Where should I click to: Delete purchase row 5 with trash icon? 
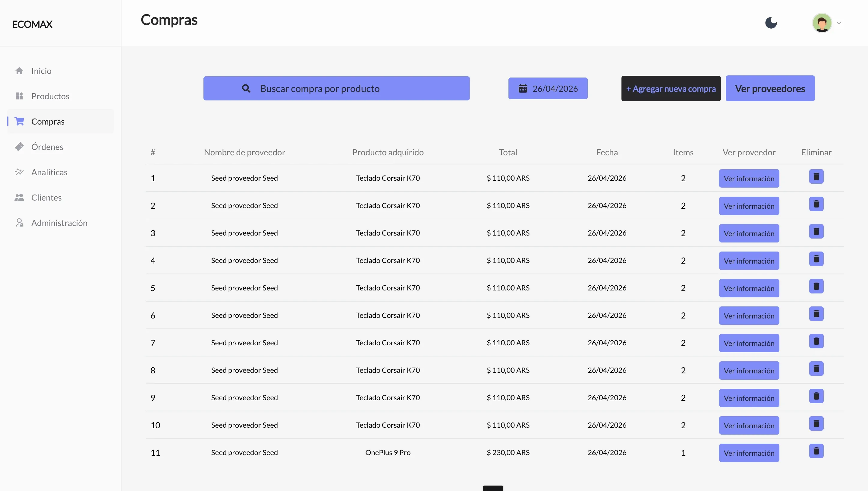pos(816,286)
